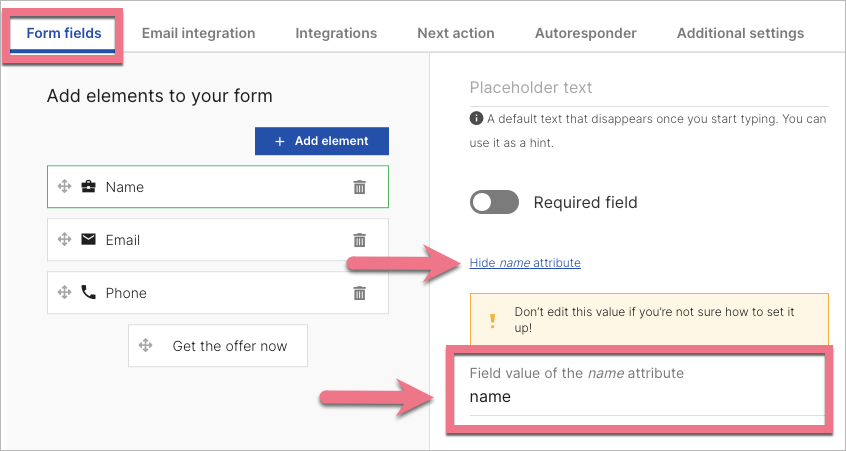Image resolution: width=846 pixels, height=451 pixels.
Task: Click the info icon under Placeholder text
Action: pyautogui.click(x=476, y=119)
